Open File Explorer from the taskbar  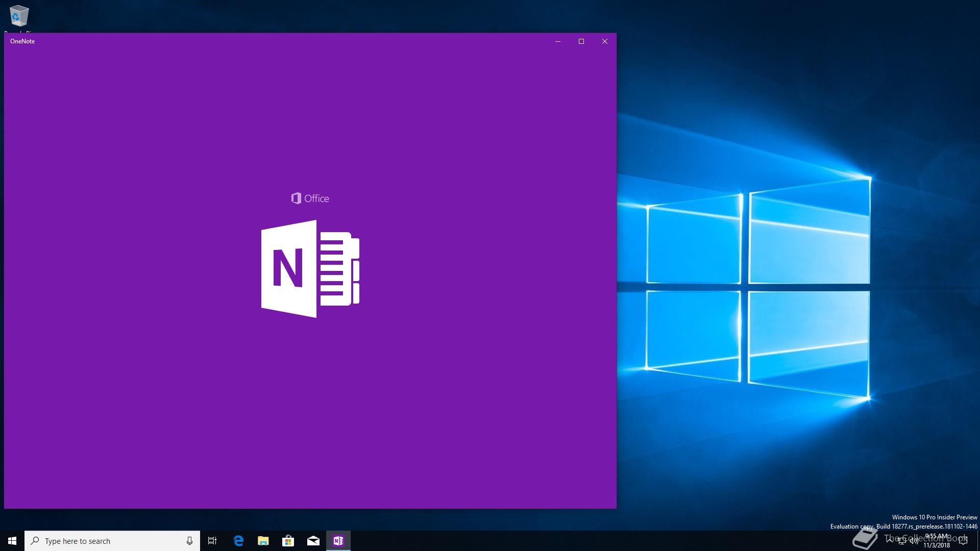coord(263,541)
